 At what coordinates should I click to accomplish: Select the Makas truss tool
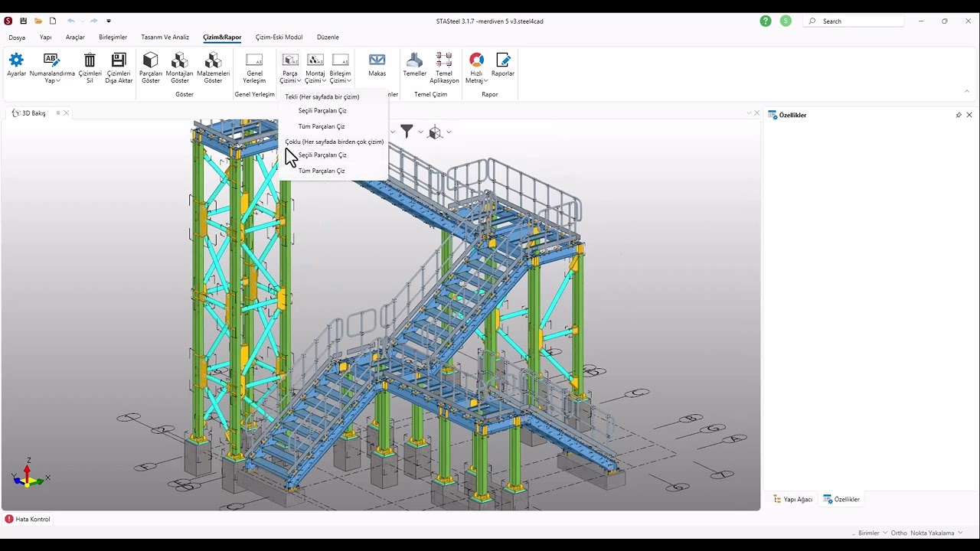[377, 61]
